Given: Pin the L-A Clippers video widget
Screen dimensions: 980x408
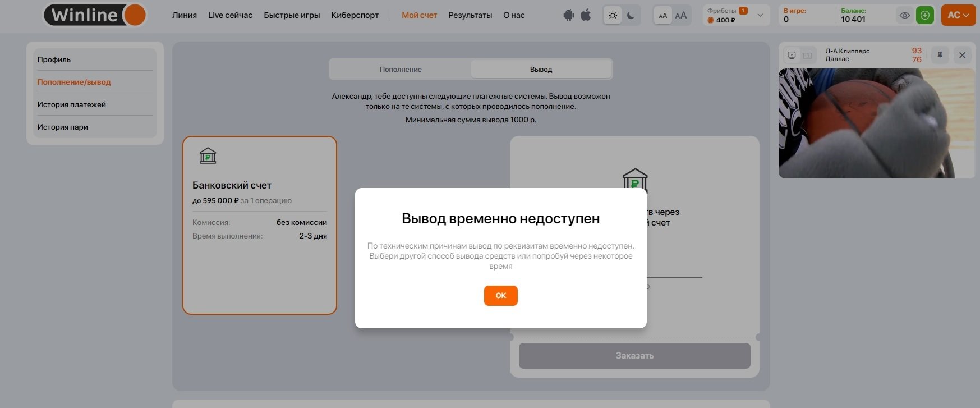Looking at the screenshot, I should click(x=940, y=55).
